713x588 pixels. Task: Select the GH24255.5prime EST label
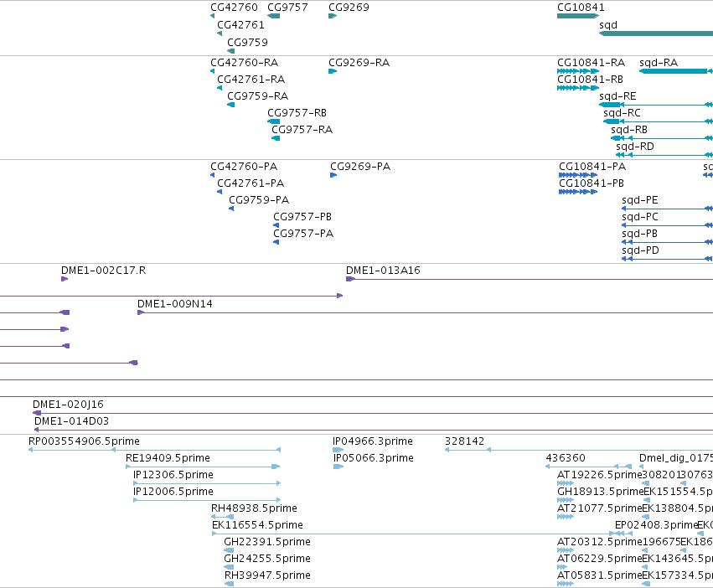pos(267,559)
